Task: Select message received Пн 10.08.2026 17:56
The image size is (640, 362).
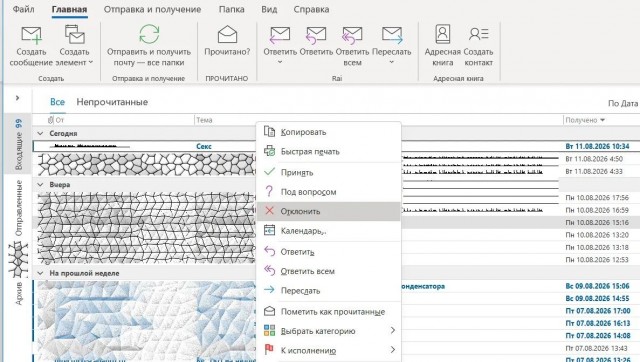Action: click(597, 198)
